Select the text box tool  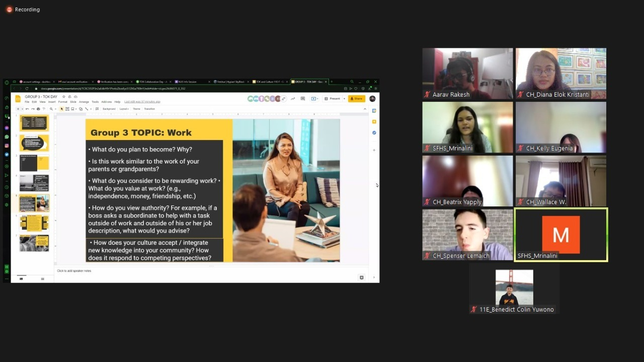click(x=67, y=109)
